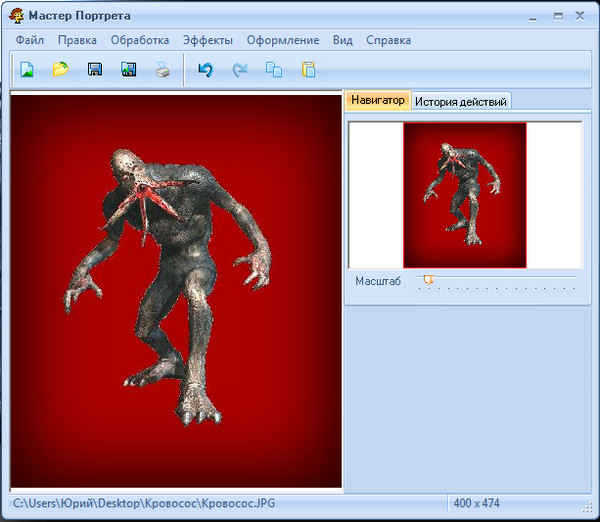Save the image with the floppy disk icon
This screenshot has height=522, width=600.
tap(95, 70)
